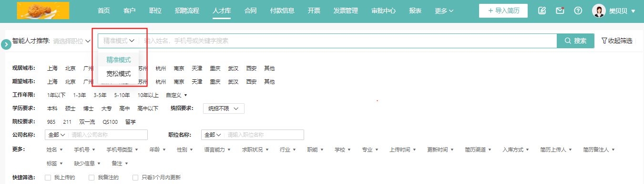This screenshot has height=184, width=644.
Task: Focus the keyword search input field
Action: (x=348, y=41)
